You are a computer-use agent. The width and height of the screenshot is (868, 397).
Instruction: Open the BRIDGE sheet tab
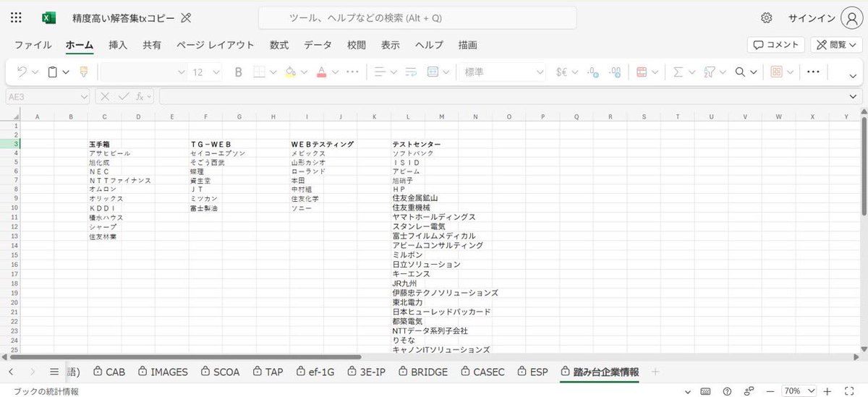[422, 372]
